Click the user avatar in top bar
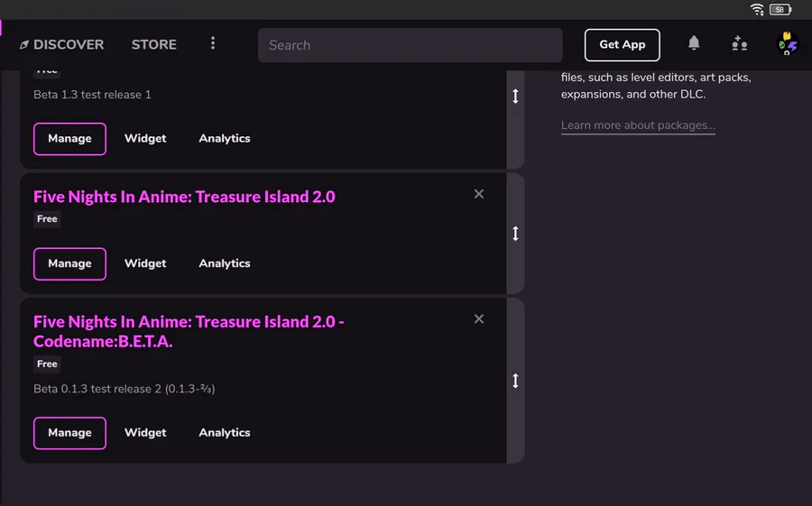The height and width of the screenshot is (506, 812). (x=788, y=44)
